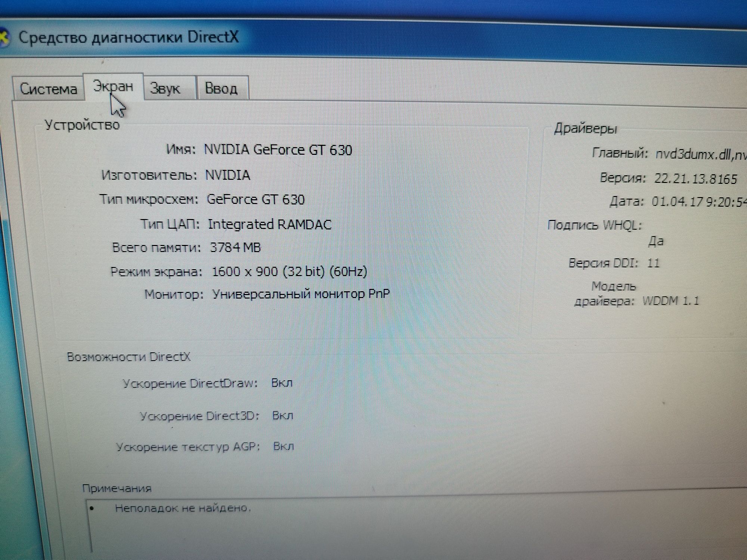Click chip type value 'GeForce GT 630'
The width and height of the screenshot is (747, 560).
coord(256,199)
